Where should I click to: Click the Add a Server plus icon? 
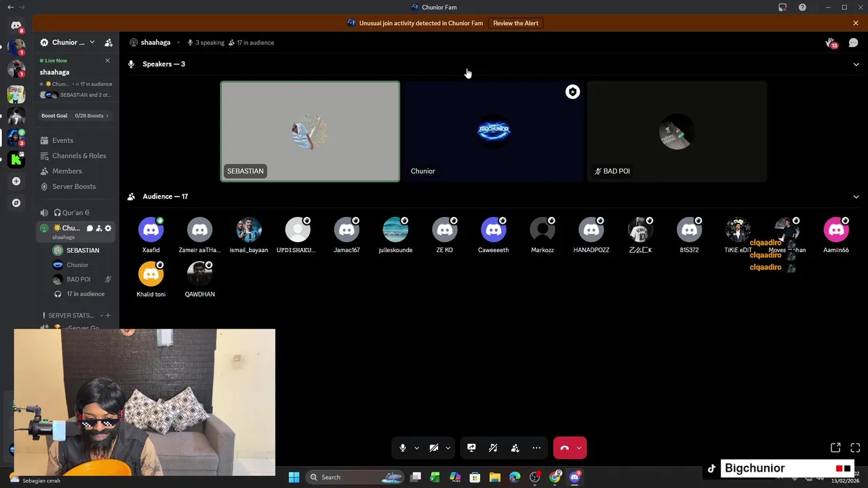coord(16,181)
